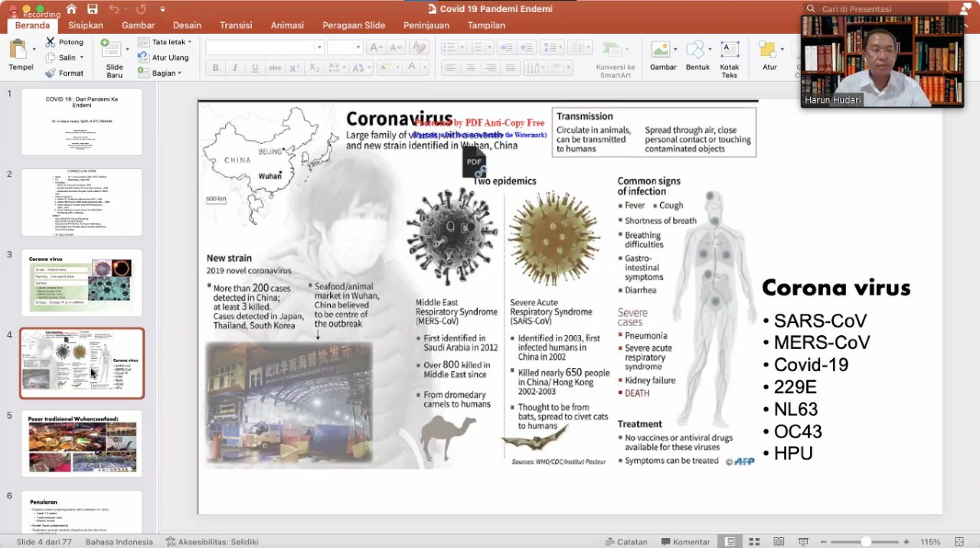Click the zoom in plus icon

(906, 542)
